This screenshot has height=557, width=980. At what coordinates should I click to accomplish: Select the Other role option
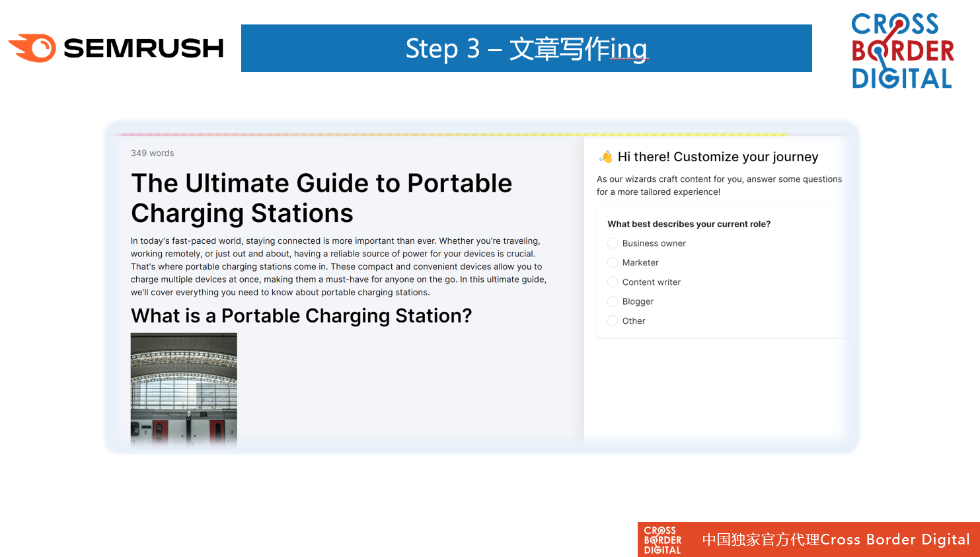(x=613, y=321)
